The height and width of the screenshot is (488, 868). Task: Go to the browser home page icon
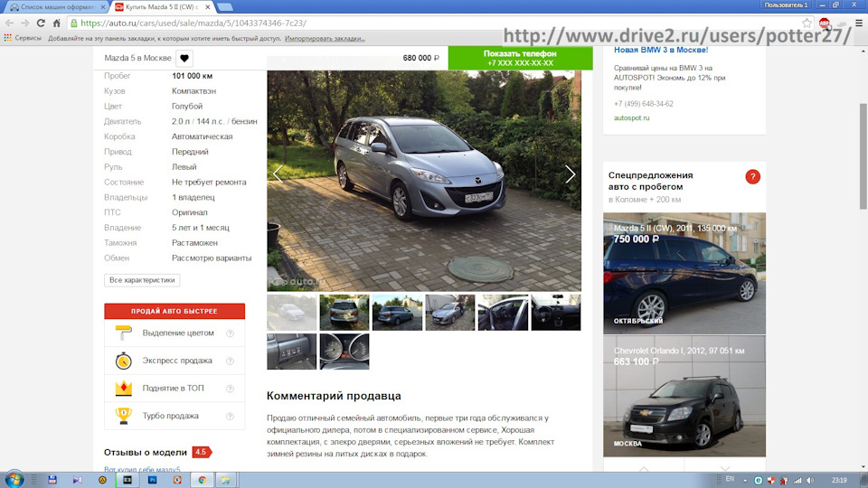(56, 23)
